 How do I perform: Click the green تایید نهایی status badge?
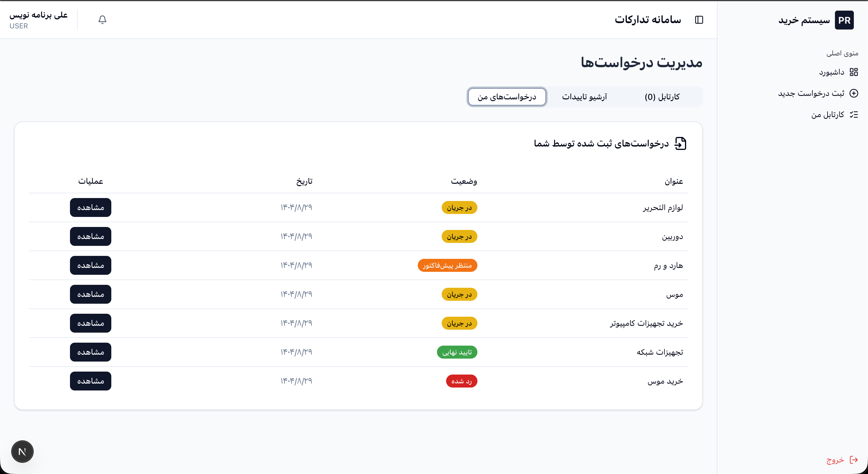457,352
